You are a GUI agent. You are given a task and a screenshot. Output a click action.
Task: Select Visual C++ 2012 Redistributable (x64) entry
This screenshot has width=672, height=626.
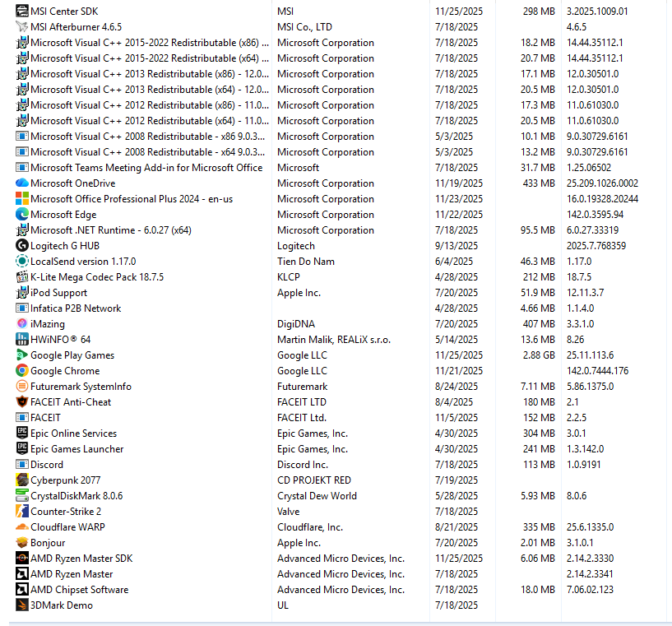[150, 120]
